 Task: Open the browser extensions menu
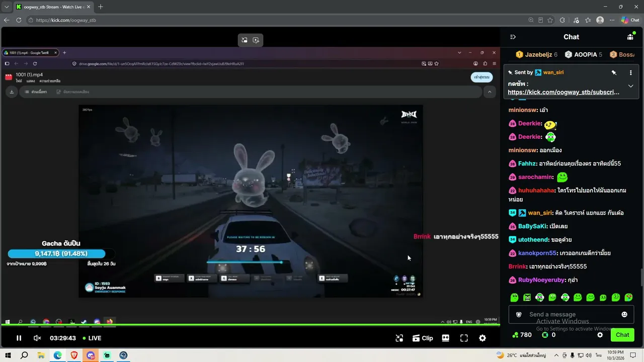tap(562, 20)
